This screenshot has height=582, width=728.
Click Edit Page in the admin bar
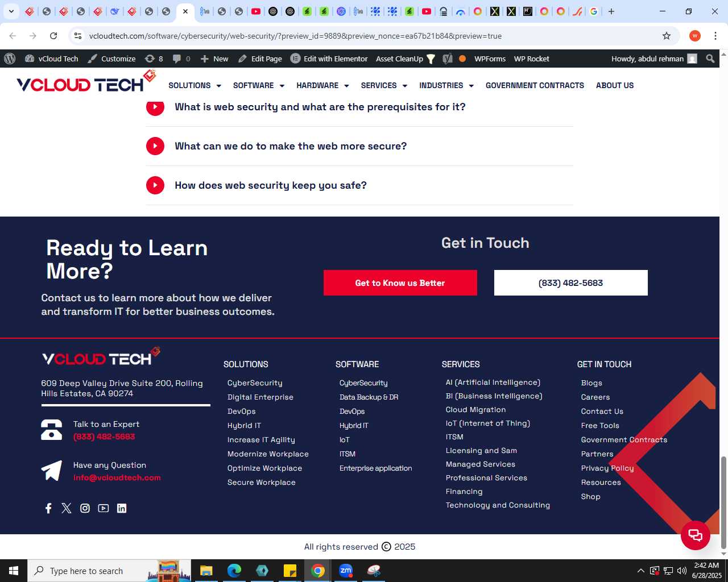coord(260,59)
